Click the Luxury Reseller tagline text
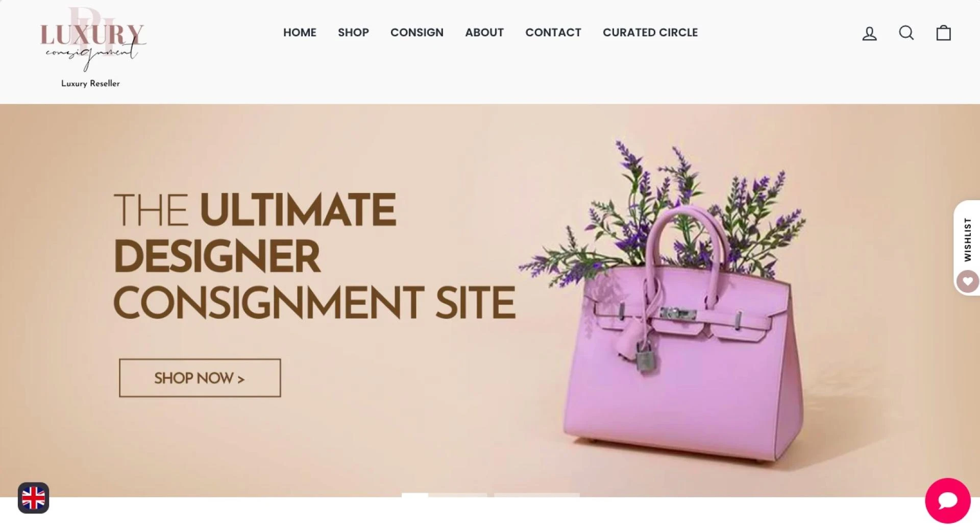This screenshot has width=980, height=530. 90,84
